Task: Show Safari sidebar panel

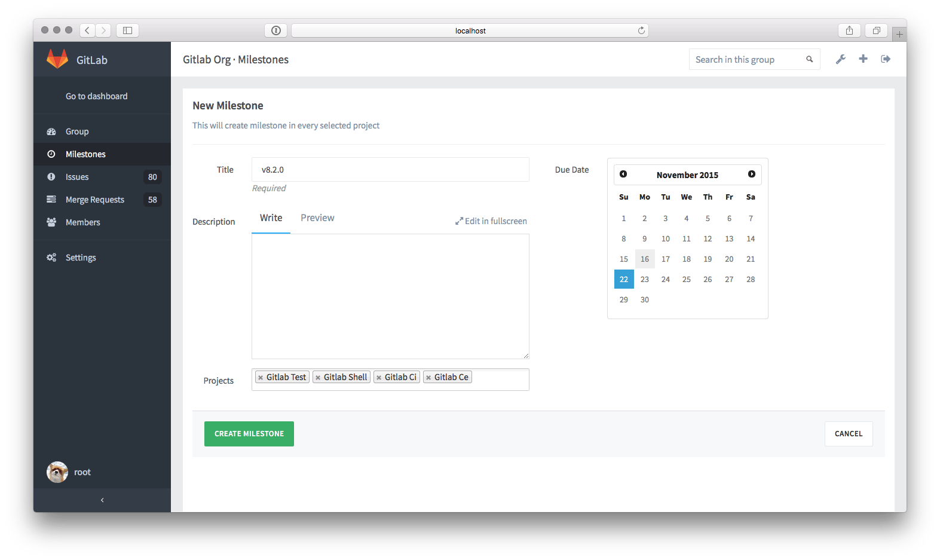Action: (127, 30)
